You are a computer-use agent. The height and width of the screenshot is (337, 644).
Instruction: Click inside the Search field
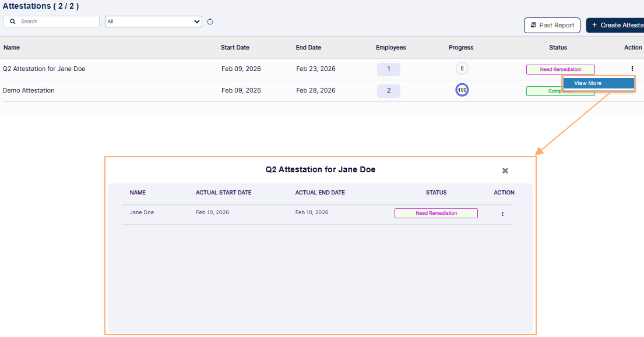[55, 21]
